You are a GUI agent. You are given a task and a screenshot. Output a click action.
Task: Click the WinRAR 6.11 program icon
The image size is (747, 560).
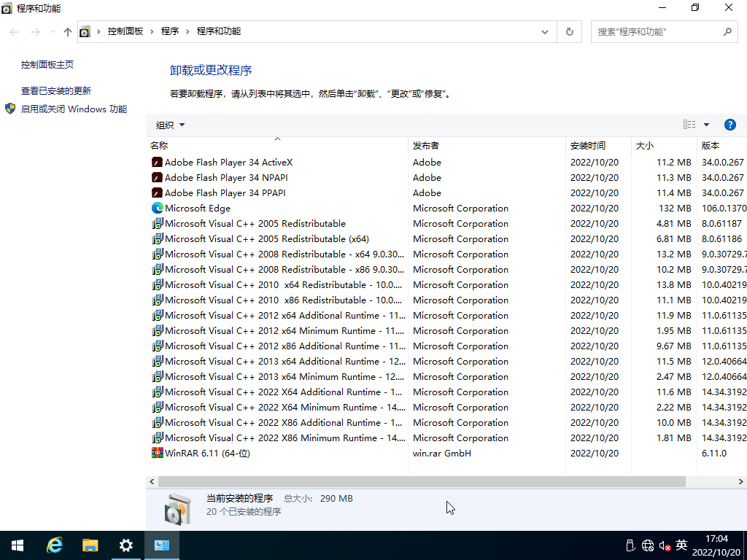158,453
